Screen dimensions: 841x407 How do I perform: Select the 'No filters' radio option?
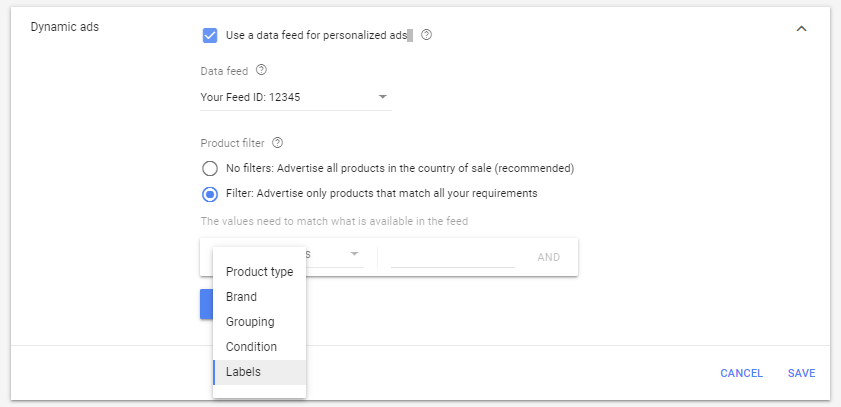click(x=210, y=168)
